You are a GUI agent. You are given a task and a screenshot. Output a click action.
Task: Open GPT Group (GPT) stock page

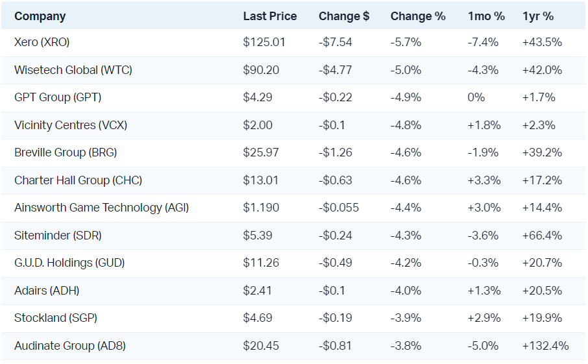(x=58, y=97)
